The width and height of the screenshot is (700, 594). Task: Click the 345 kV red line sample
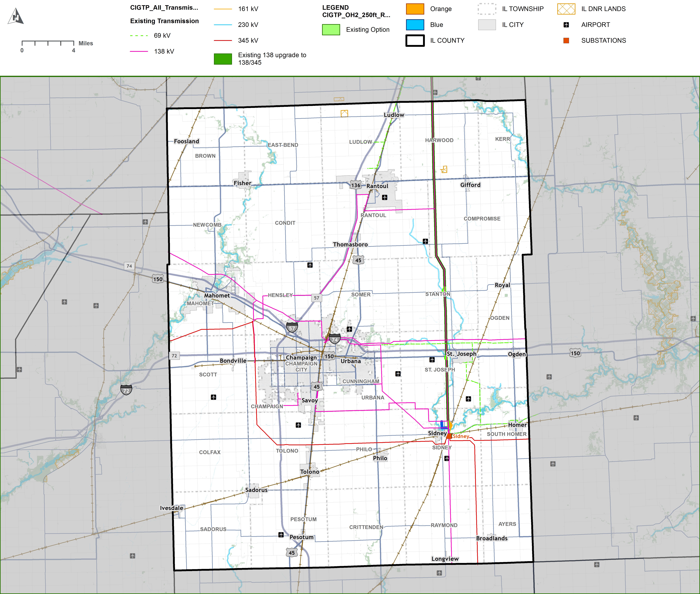tap(223, 40)
